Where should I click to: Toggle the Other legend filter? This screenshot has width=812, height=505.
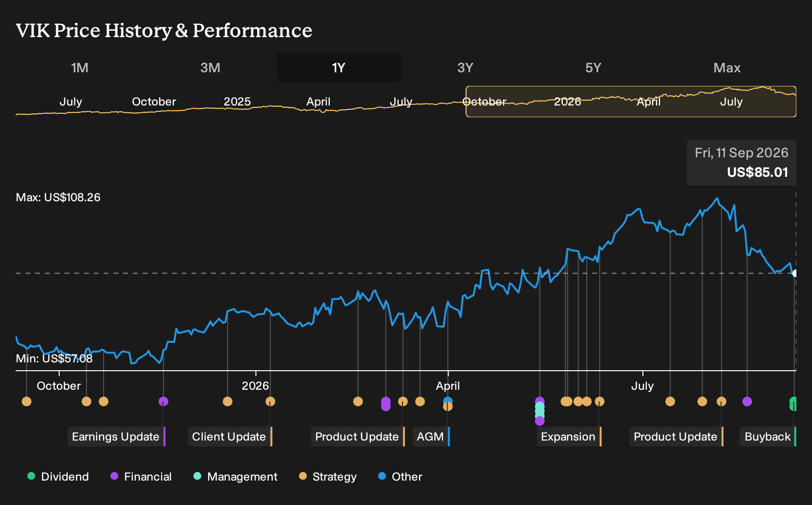(400, 477)
